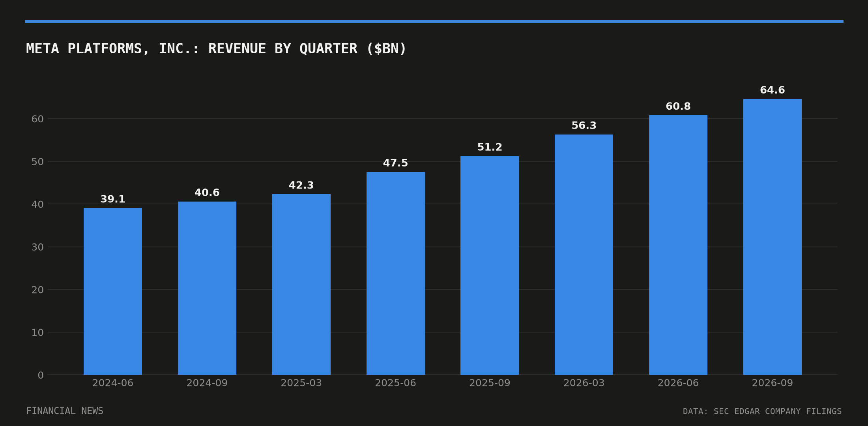868x426 pixels.
Task: Click the y-axis tick label 20
Action: pyautogui.click(x=37, y=290)
